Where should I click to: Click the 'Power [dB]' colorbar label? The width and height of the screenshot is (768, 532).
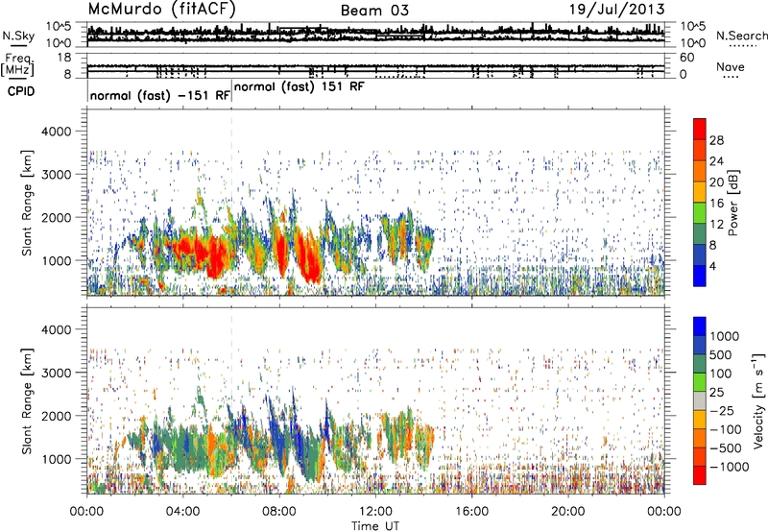point(732,203)
